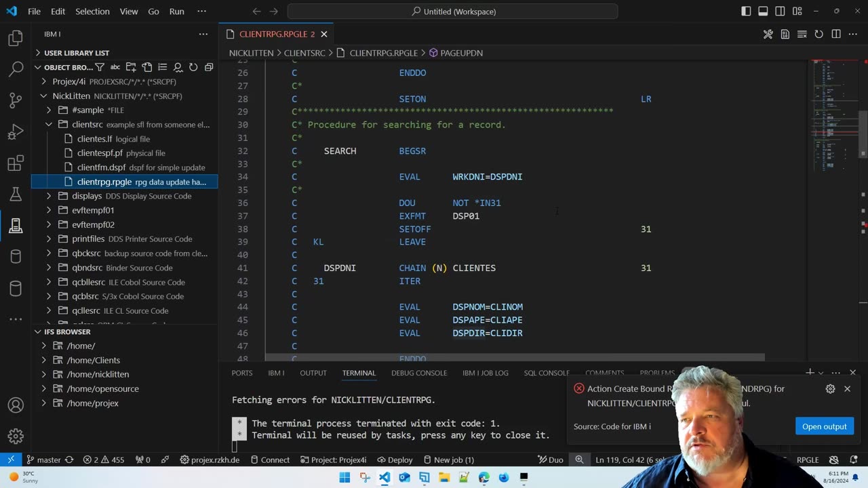Viewport: 868px width, 488px height.
Task: Collapse Object Browser section
Action: 39,67
